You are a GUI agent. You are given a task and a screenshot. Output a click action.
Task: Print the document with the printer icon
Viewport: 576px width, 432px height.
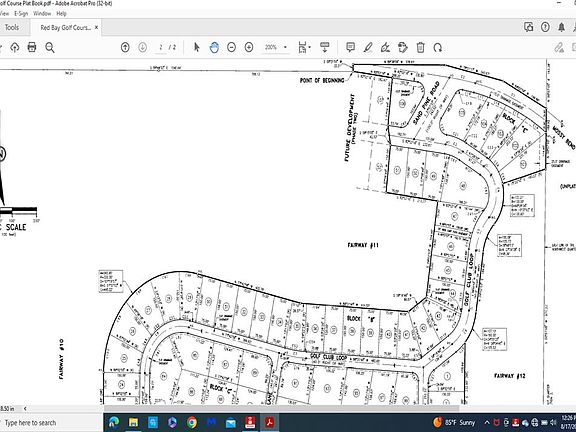pos(32,47)
